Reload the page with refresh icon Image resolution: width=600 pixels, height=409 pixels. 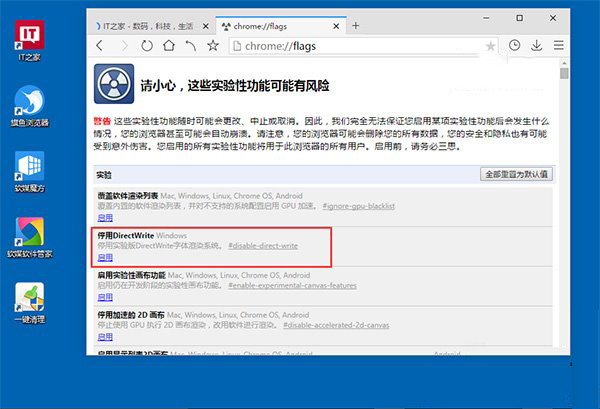click(x=147, y=46)
